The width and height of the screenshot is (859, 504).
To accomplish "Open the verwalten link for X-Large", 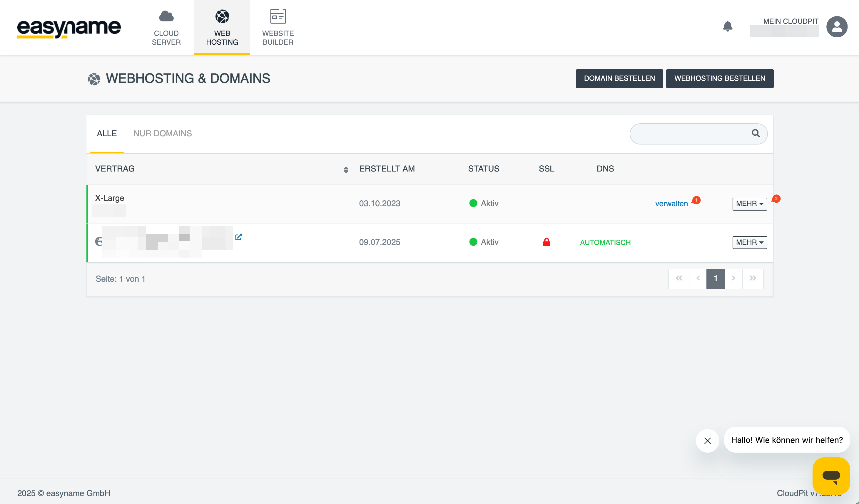I will pos(671,204).
